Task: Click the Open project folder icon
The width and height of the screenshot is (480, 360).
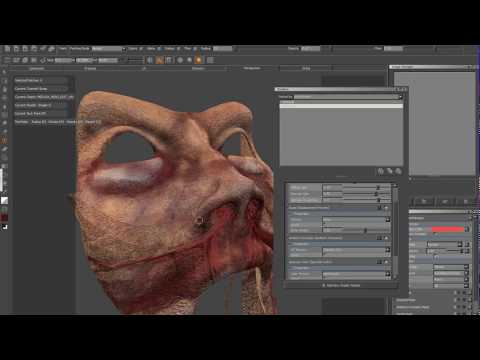Action: [16, 49]
